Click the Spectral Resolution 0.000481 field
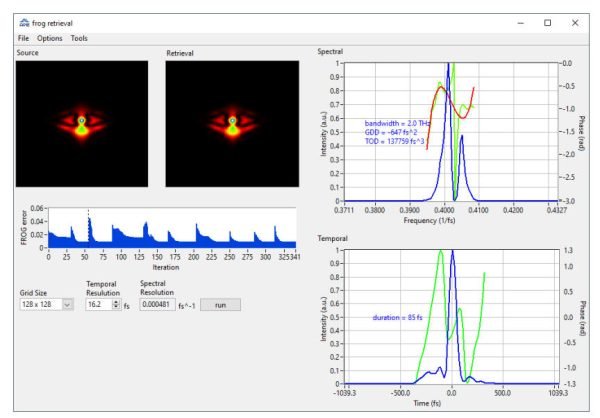The image size is (600, 418). 157,305
